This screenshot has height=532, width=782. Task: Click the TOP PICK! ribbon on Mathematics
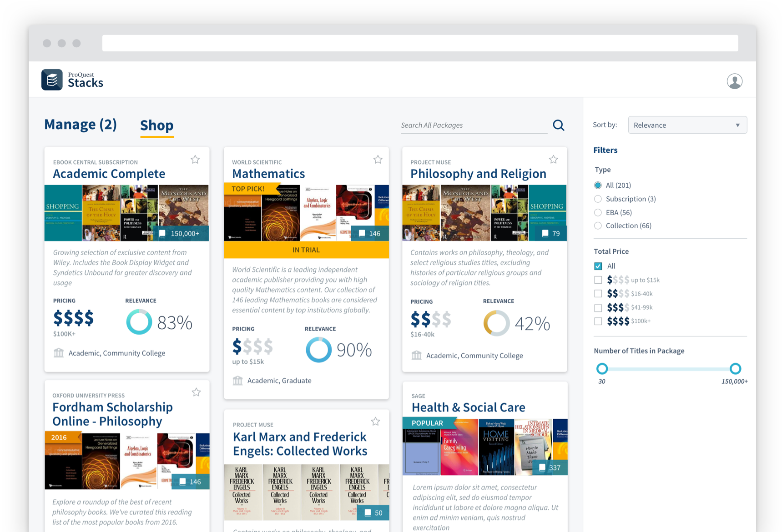[x=251, y=189]
